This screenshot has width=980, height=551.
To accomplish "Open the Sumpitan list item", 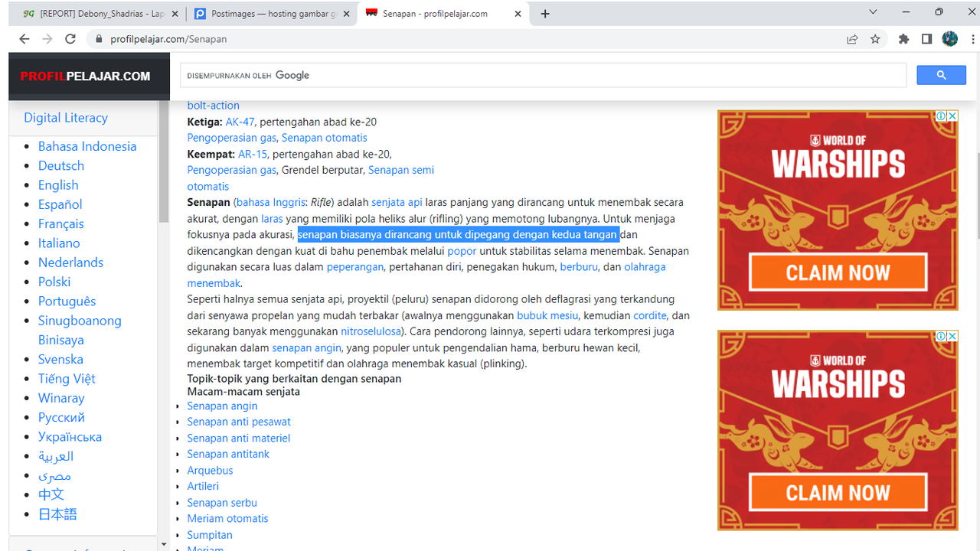I will [210, 535].
